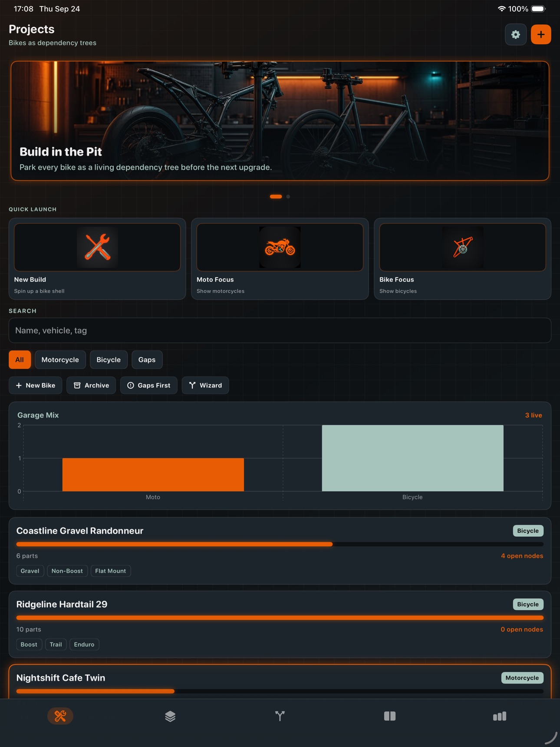
Task: Open the Projects tab with tools icon
Action: pyautogui.click(x=60, y=716)
